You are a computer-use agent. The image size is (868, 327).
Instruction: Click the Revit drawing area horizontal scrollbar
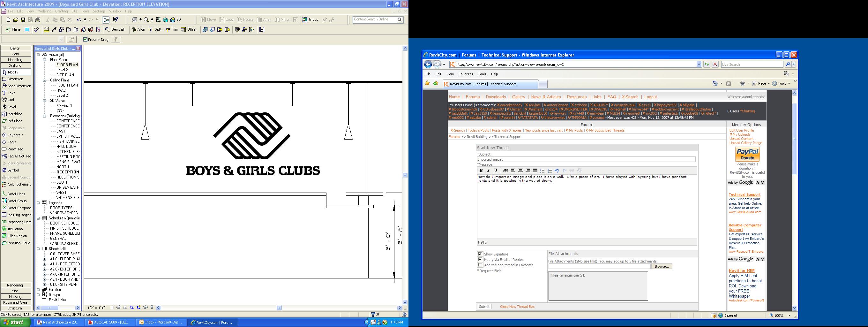click(279, 308)
